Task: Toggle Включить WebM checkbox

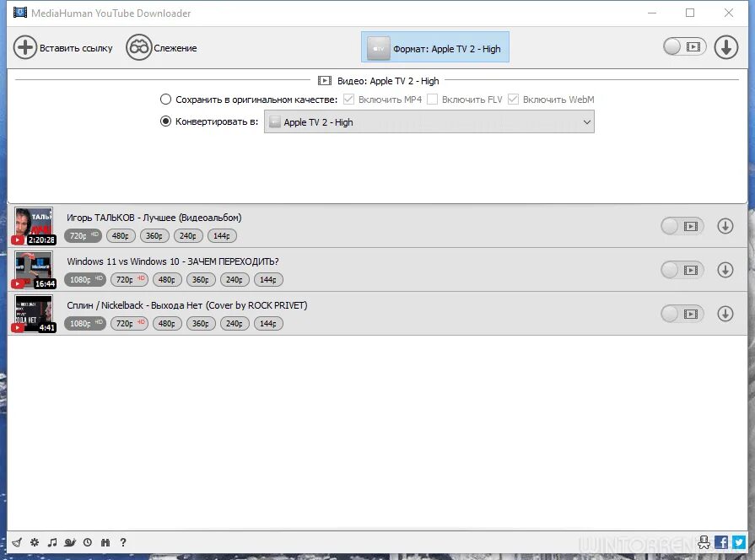Action: (513, 100)
